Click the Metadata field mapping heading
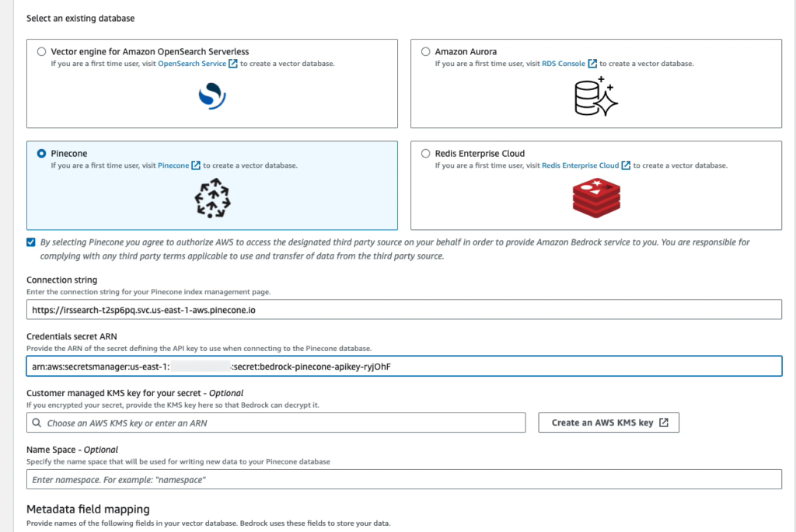 [89, 509]
